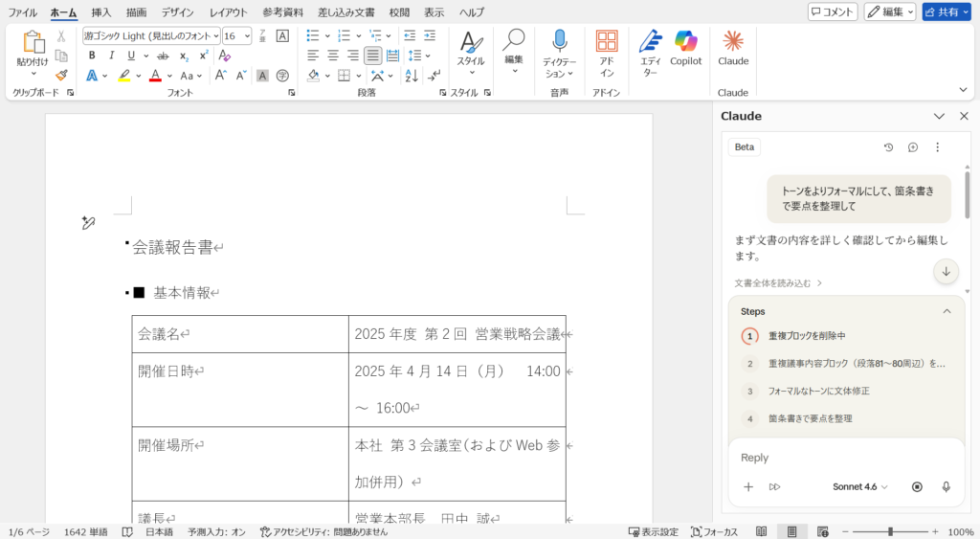
Task: Open the Sonnet 4.6 model selector
Action: pos(859,486)
